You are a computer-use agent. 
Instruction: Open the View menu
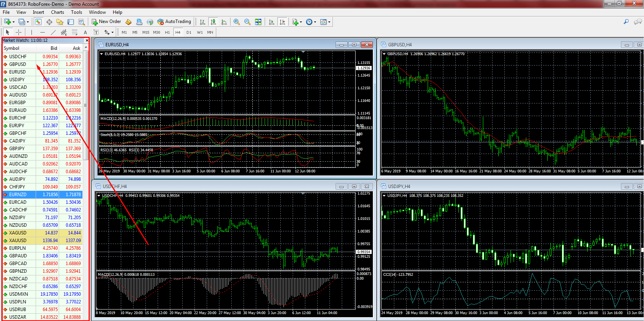click(x=21, y=12)
